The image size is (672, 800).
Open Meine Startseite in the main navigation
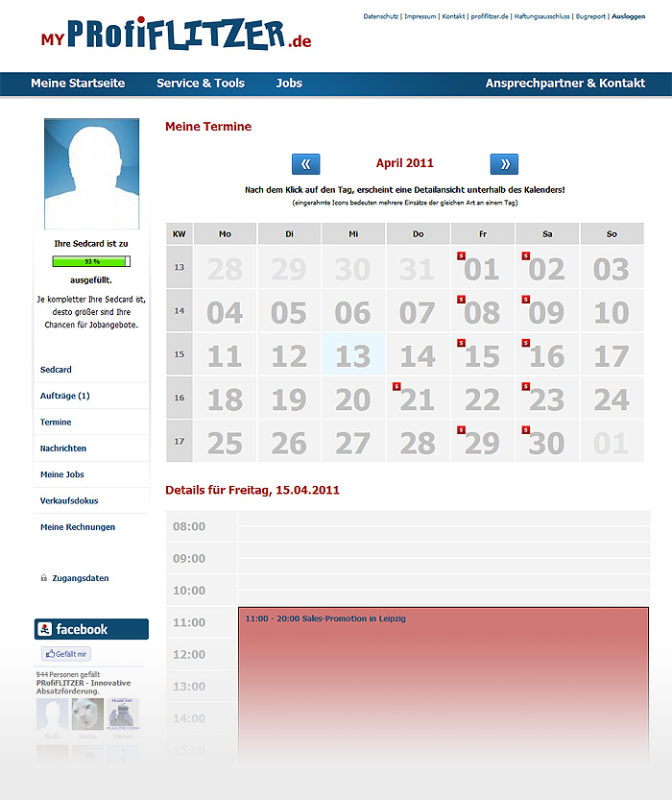point(78,84)
